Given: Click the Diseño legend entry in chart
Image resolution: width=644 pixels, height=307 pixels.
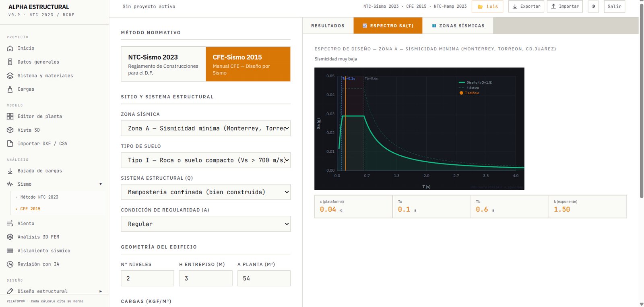Looking at the screenshot, I should 476,83.
